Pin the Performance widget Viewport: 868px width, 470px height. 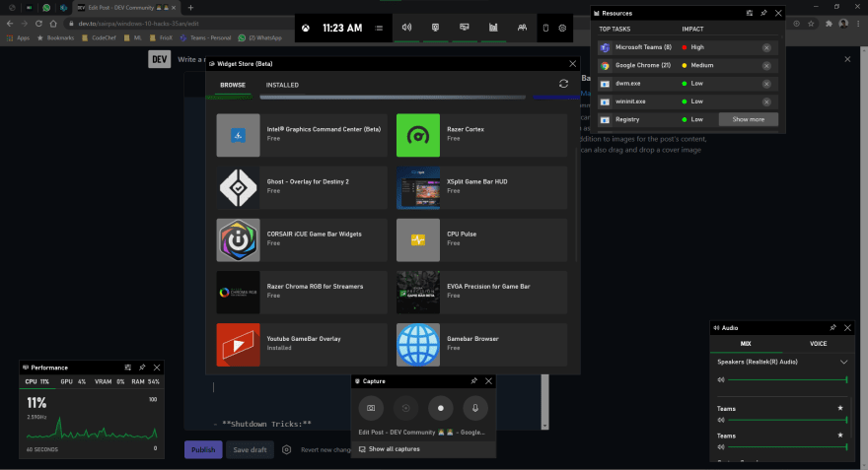142,368
